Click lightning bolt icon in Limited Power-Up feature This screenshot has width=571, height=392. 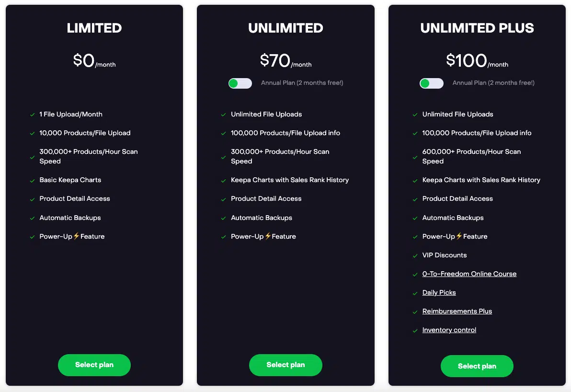pos(76,236)
